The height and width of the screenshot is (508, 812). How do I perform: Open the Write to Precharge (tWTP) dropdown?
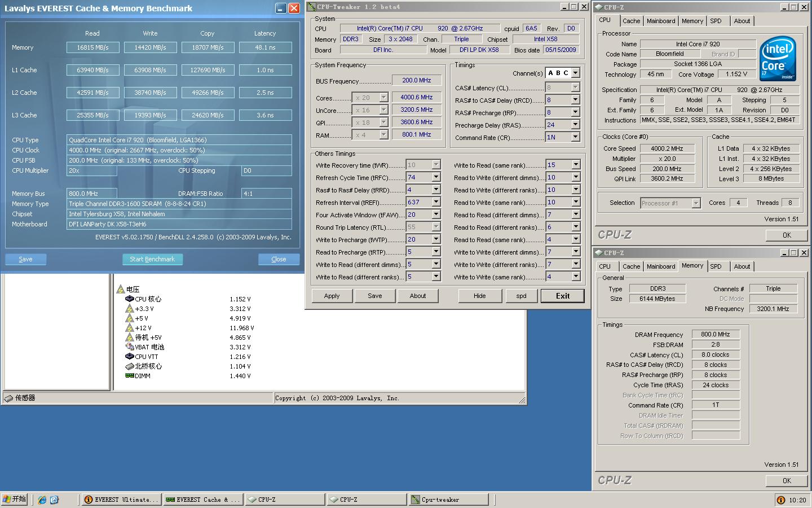tap(436, 239)
